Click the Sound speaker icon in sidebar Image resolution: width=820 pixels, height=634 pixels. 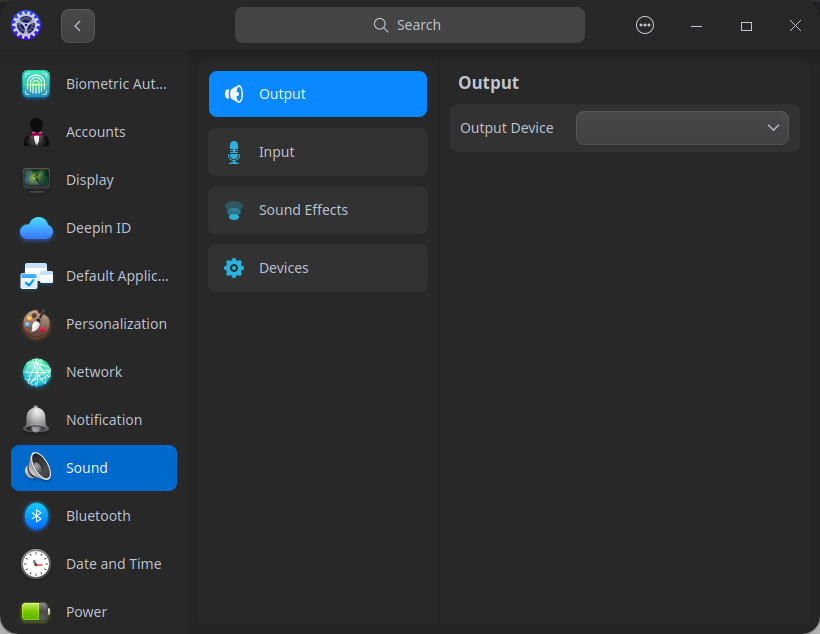pos(38,467)
